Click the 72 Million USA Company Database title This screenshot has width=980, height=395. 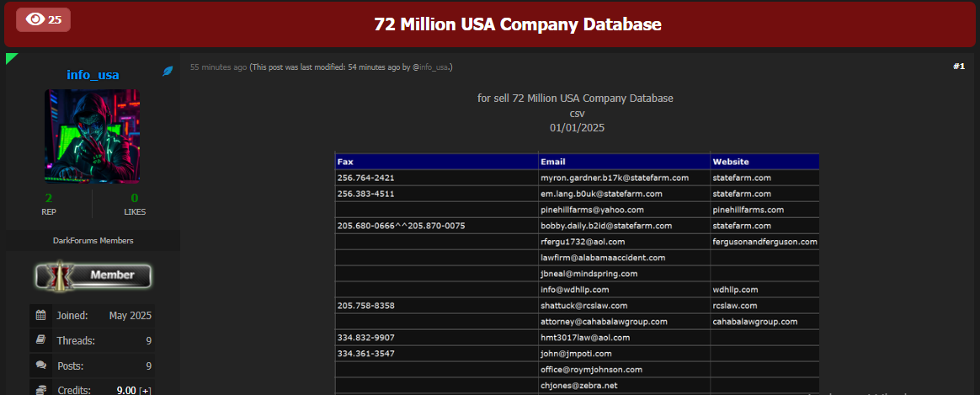pyautogui.click(x=518, y=24)
